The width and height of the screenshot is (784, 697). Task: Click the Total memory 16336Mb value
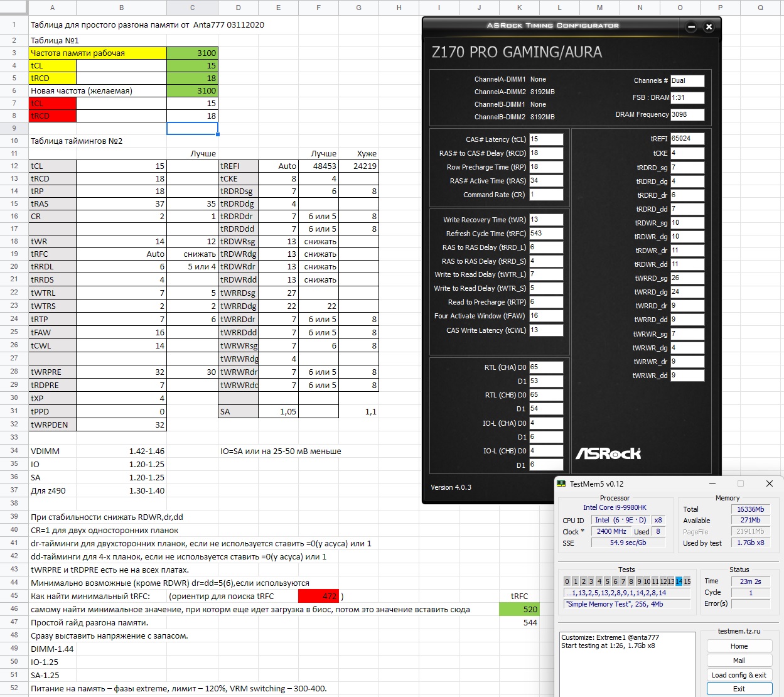750,509
